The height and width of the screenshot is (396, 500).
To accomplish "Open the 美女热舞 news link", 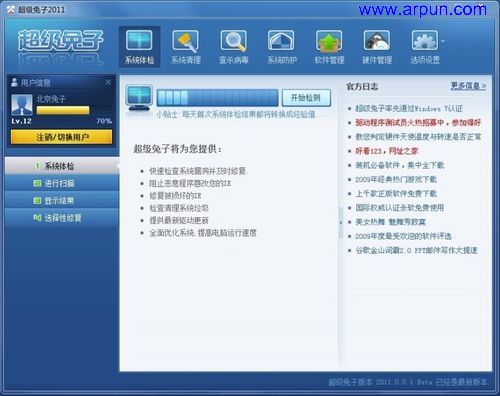I will click(x=390, y=222).
